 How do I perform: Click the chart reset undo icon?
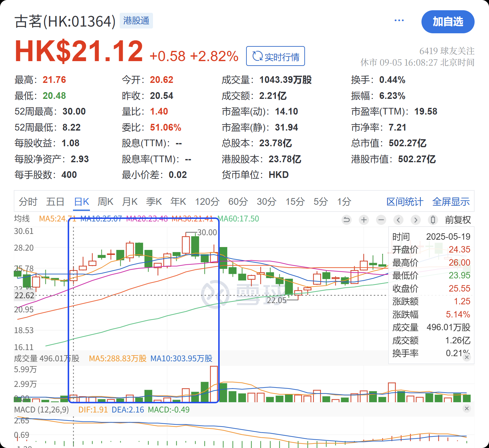(x=347, y=220)
